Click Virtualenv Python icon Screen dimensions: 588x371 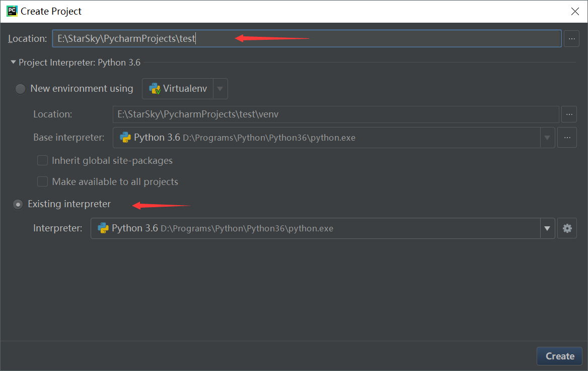point(155,89)
